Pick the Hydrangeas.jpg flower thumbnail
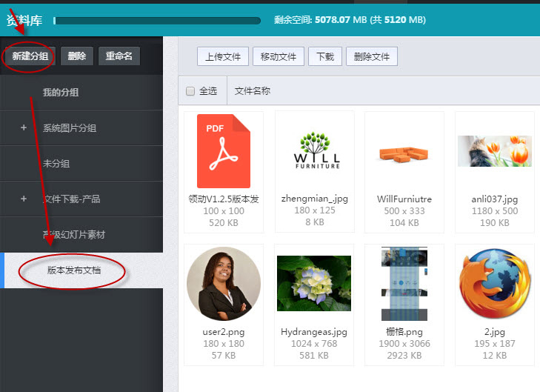540x392 pixels. click(x=314, y=284)
